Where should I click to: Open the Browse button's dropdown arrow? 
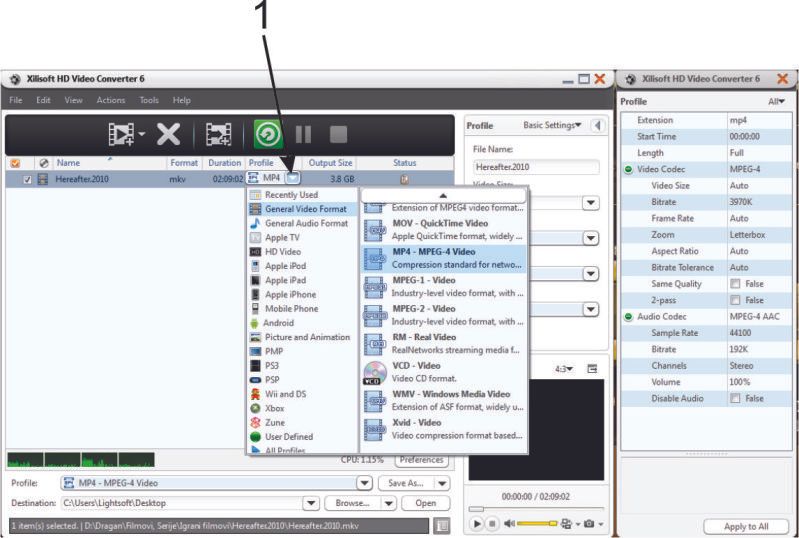coord(388,503)
